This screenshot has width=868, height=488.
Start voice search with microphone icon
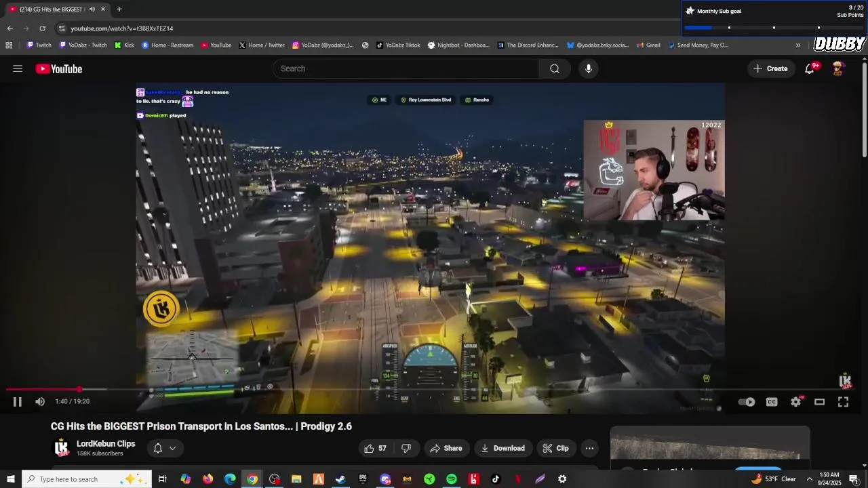589,68
